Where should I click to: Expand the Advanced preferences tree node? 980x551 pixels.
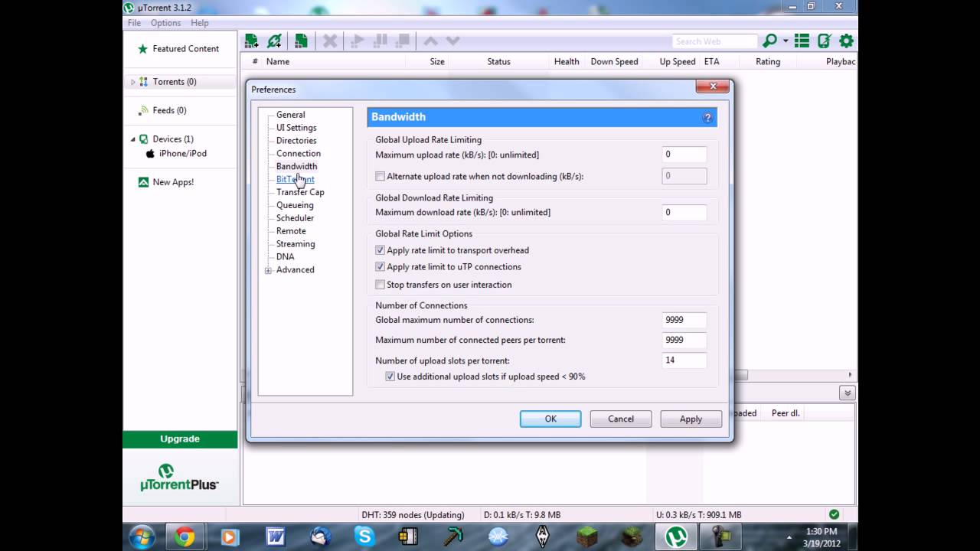coord(268,270)
